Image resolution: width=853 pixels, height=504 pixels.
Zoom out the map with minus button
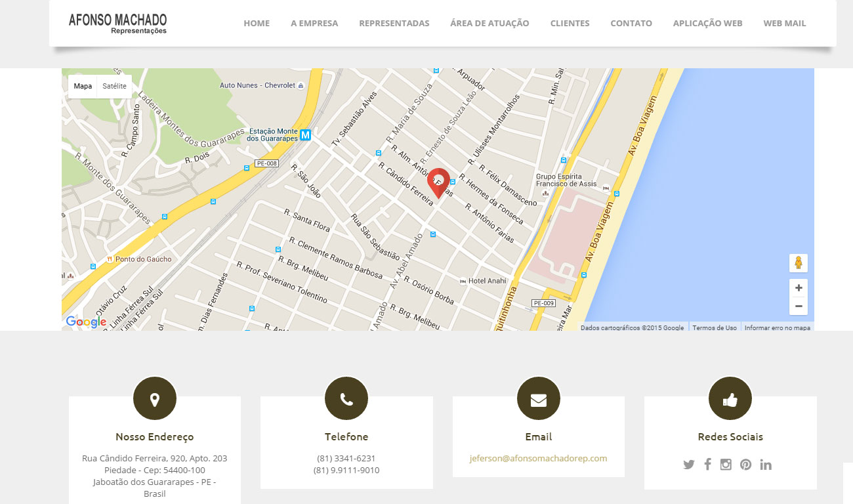pyautogui.click(x=799, y=306)
